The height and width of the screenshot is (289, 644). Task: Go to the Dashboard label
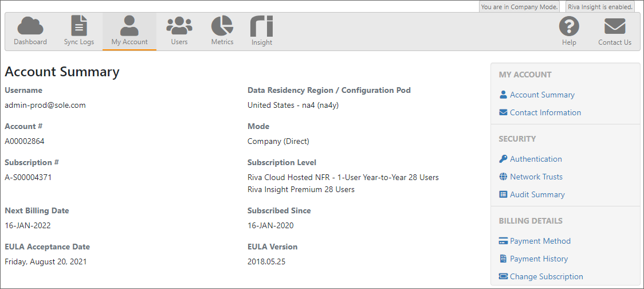click(30, 42)
